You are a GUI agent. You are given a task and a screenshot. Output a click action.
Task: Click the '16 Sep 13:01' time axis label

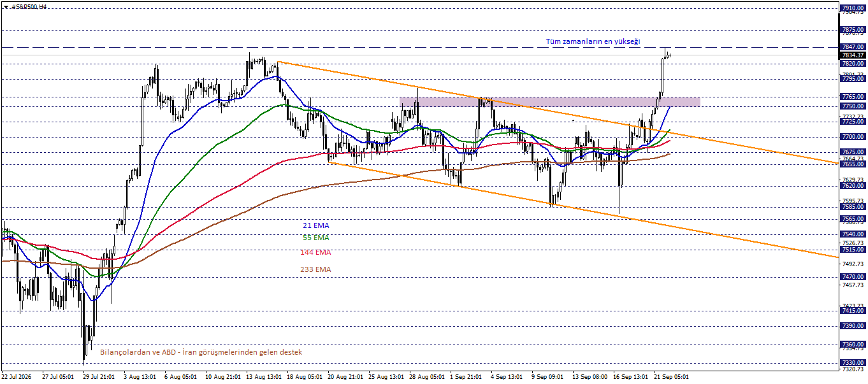631,377
